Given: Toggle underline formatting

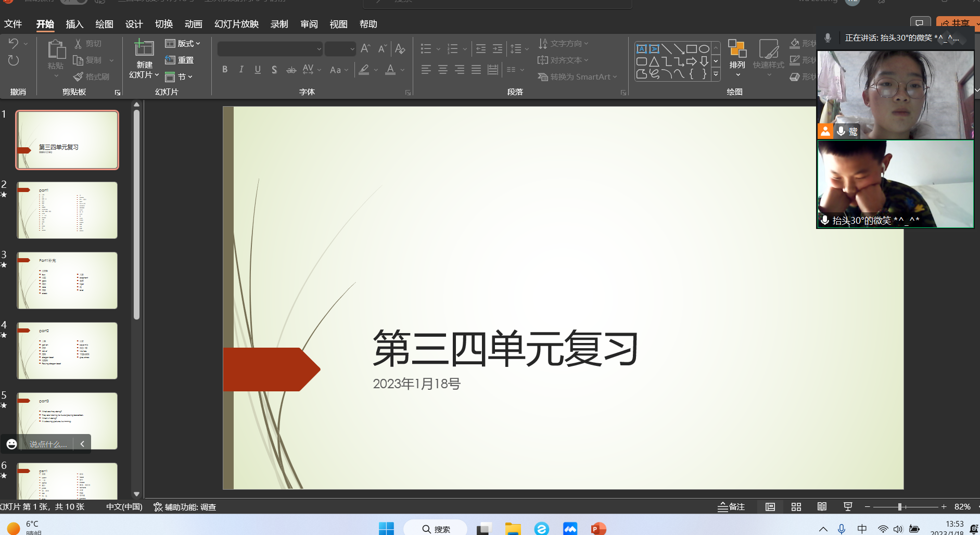Looking at the screenshot, I should (x=258, y=70).
